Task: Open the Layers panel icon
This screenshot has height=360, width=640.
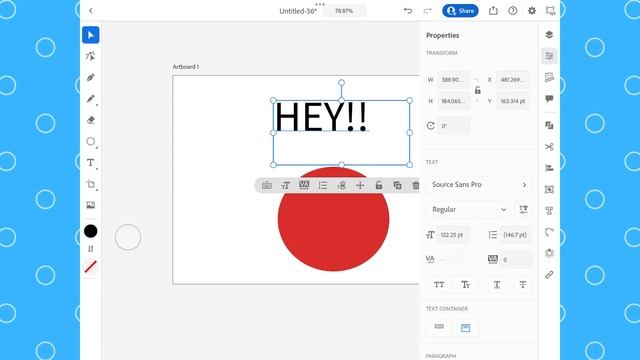Action: pos(549,35)
